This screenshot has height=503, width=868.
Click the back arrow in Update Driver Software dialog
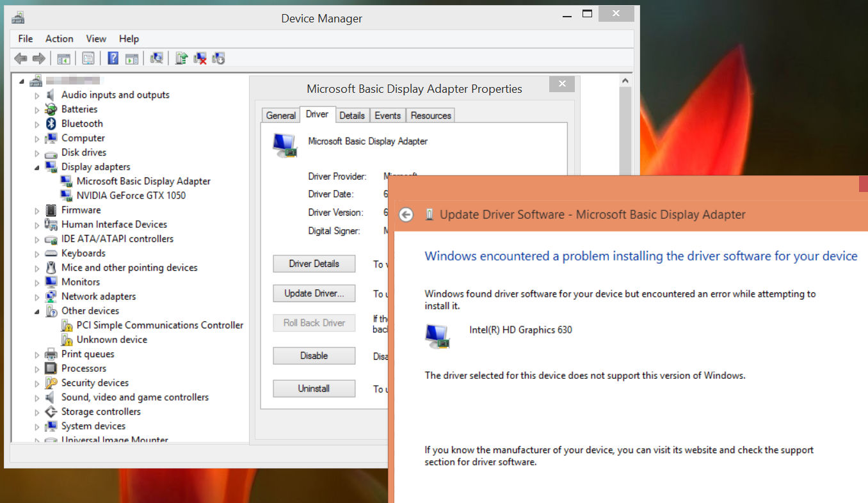(x=406, y=215)
